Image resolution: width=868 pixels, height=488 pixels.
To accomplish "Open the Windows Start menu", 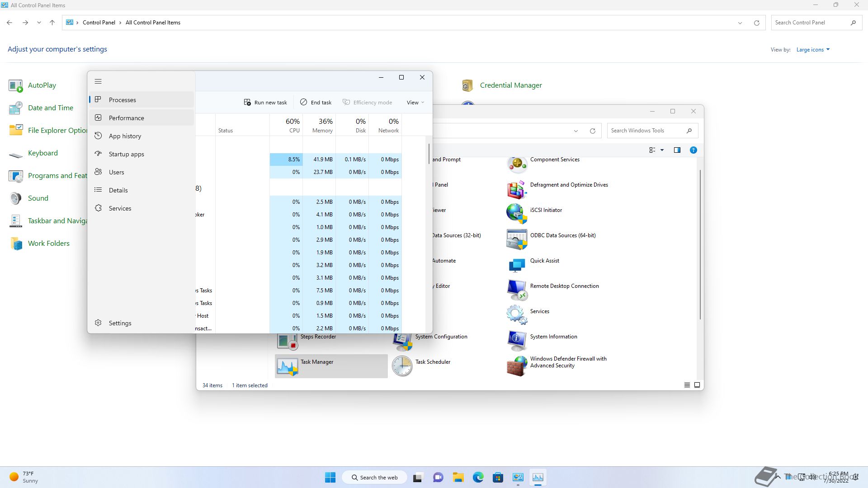I will click(x=330, y=477).
